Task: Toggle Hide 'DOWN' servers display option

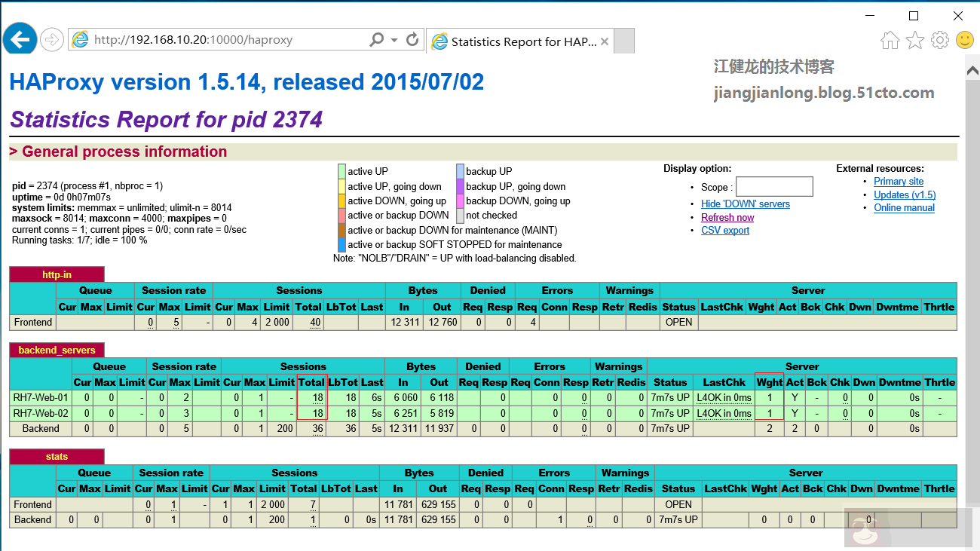Action: coord(745,204)
